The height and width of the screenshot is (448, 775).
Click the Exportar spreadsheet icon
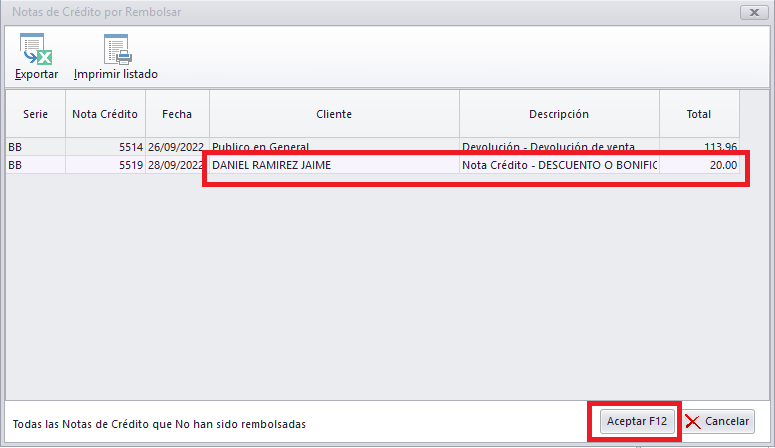(37, 49)
